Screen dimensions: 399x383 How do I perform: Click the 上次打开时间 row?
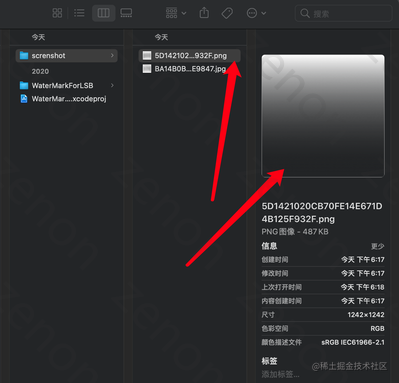pos(323,287)
